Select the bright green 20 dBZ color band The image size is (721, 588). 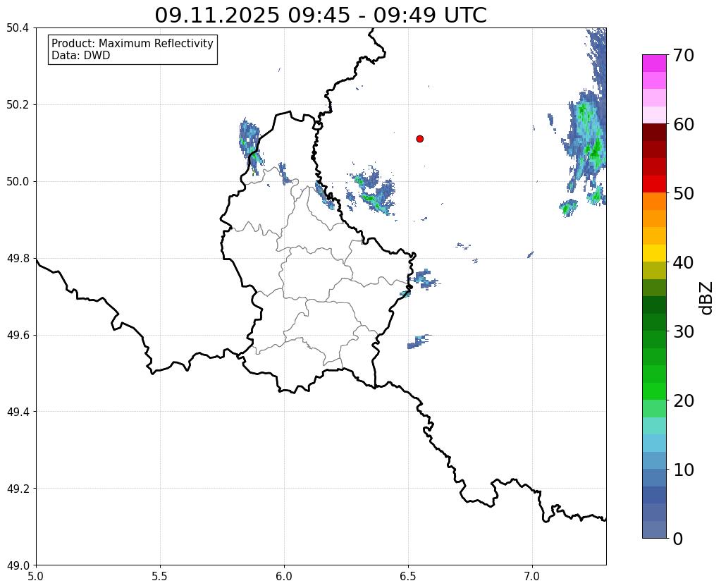pos(654,391)
